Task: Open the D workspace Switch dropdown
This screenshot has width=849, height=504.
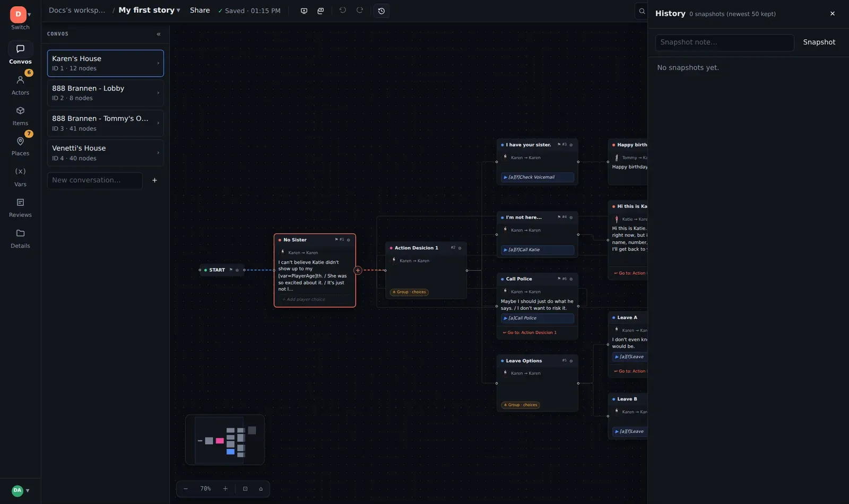Action: point(20,19)
